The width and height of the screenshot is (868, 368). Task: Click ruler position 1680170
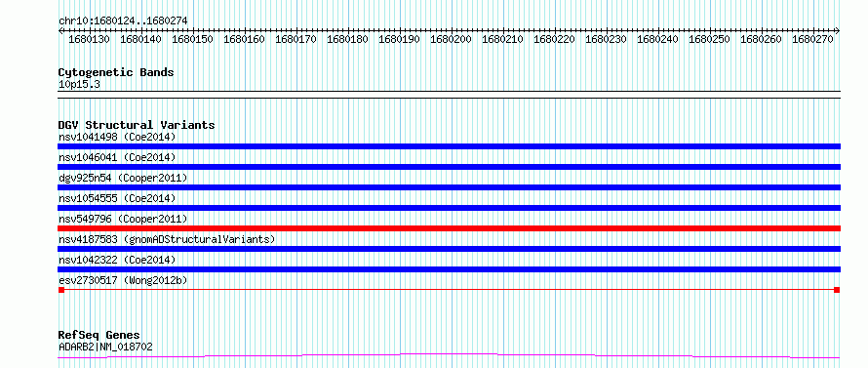click(x=296, y=40)
